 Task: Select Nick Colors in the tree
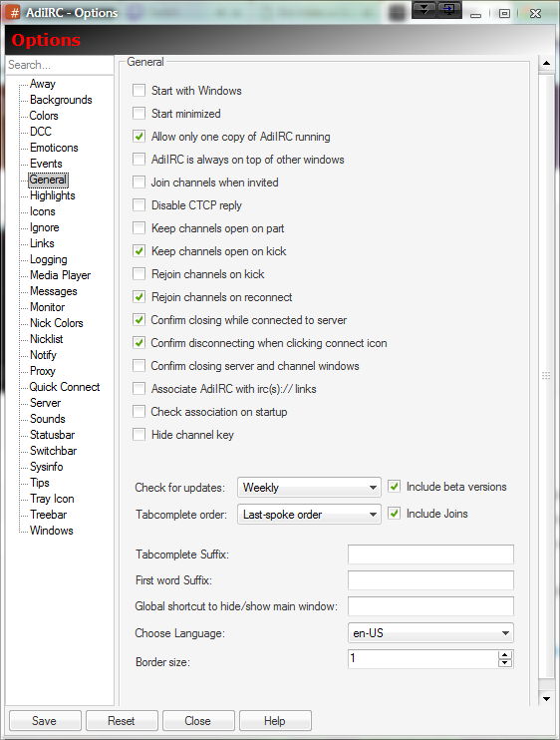(57, 323)
